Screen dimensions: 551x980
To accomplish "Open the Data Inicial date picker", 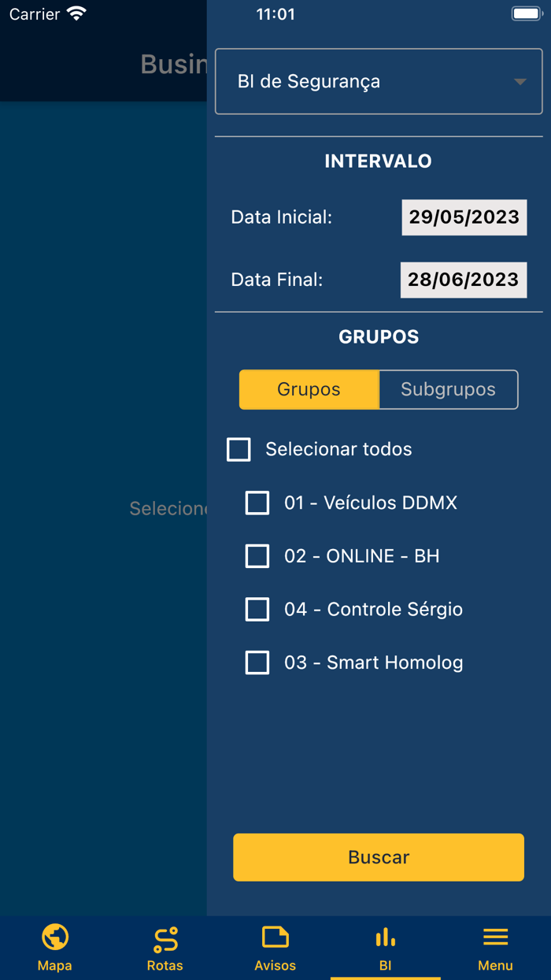I will 464,217.
